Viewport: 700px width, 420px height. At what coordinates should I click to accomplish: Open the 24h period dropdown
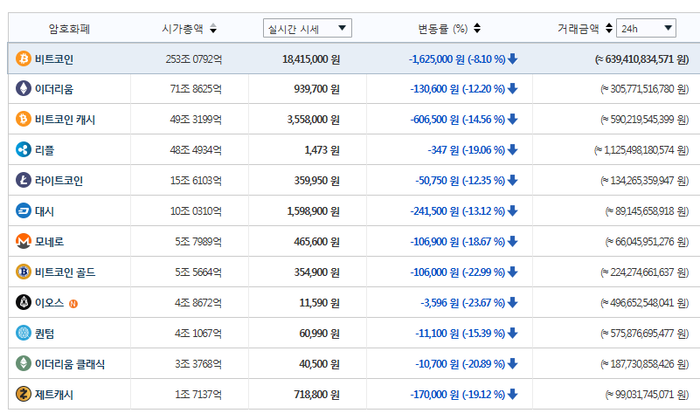click(646, 28)
